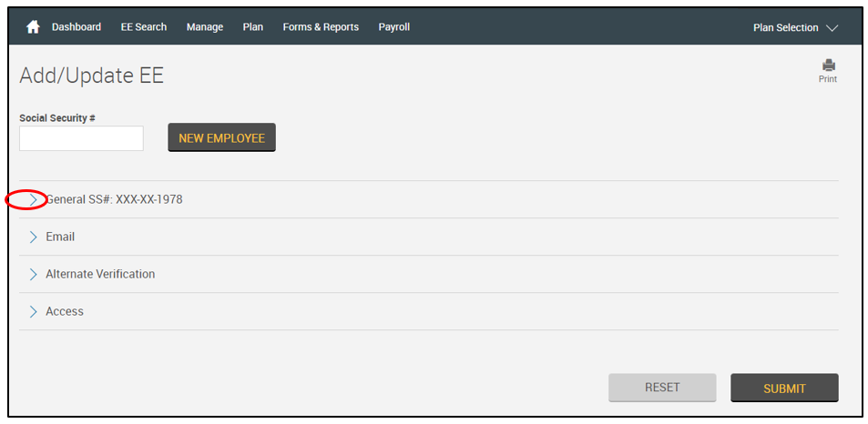
Task: Click the Print label under printer icon
Action: (828, 79)
